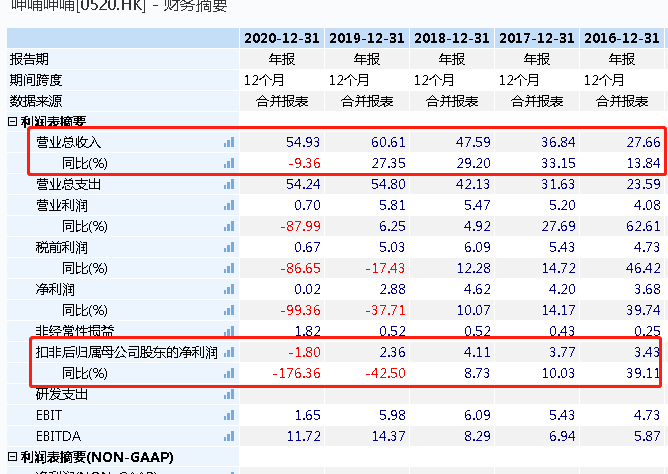Select the 非经常性损益 row label

pos(75,331)
